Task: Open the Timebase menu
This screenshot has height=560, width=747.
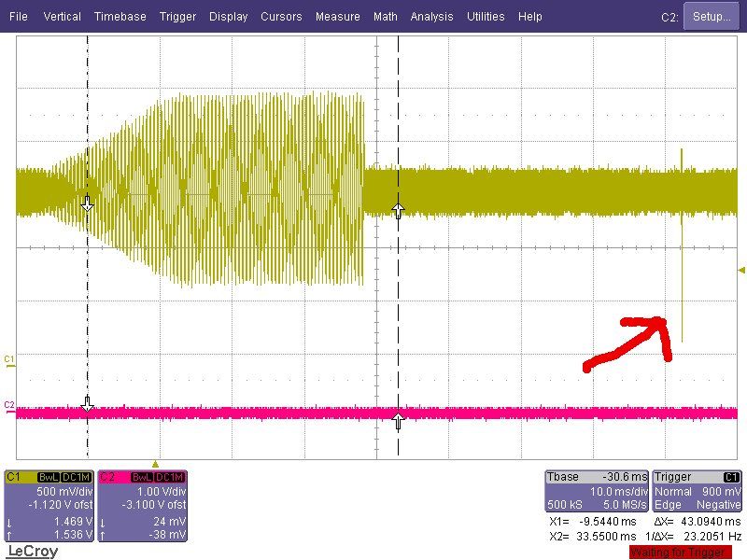Action: tap(120, 17)
